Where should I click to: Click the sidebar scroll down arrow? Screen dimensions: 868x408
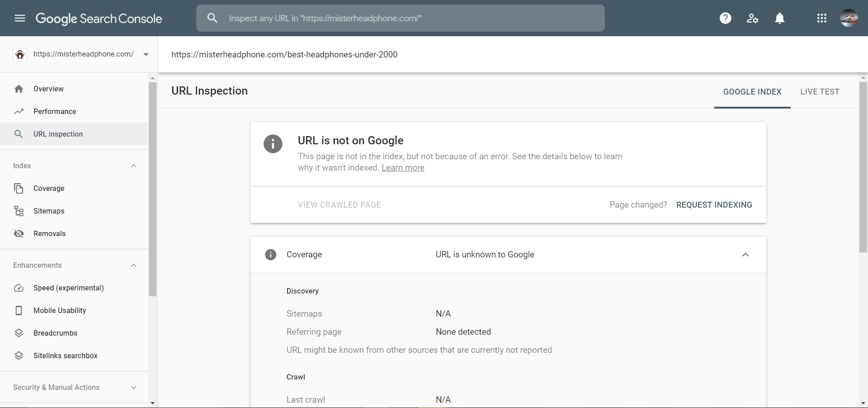click(152, 403)
